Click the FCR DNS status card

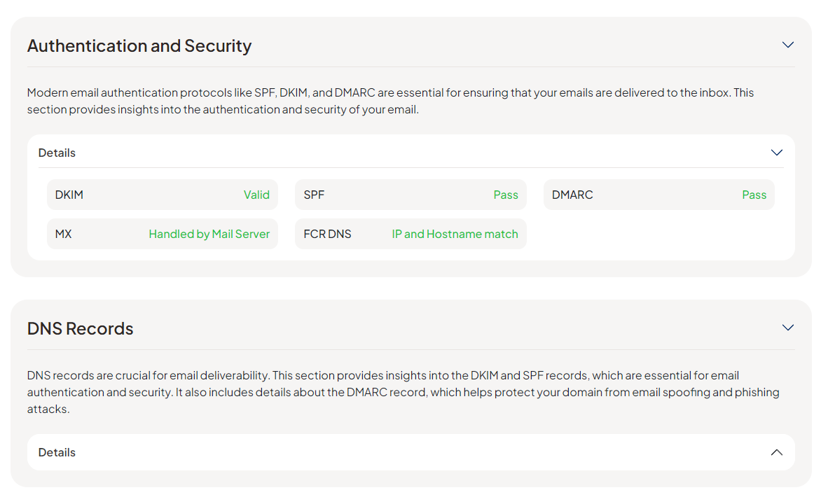410,234
